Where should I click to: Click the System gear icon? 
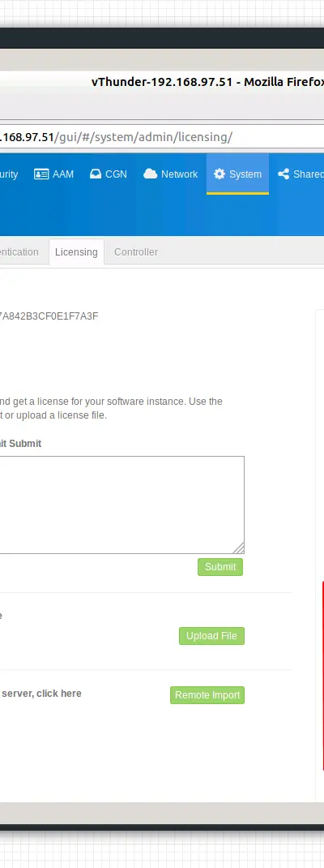(220, 174)
